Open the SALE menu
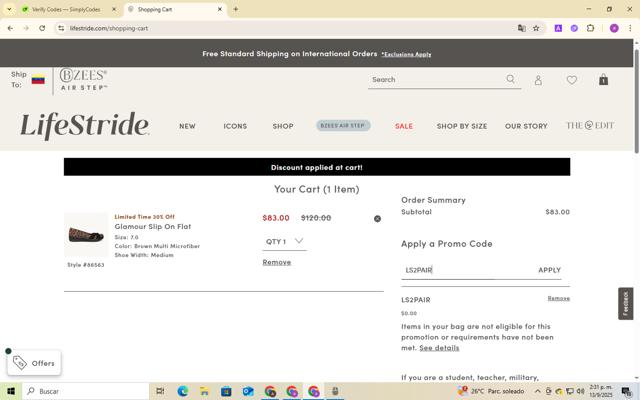This screenshot has width=640, height=400. tap(404, 126)
